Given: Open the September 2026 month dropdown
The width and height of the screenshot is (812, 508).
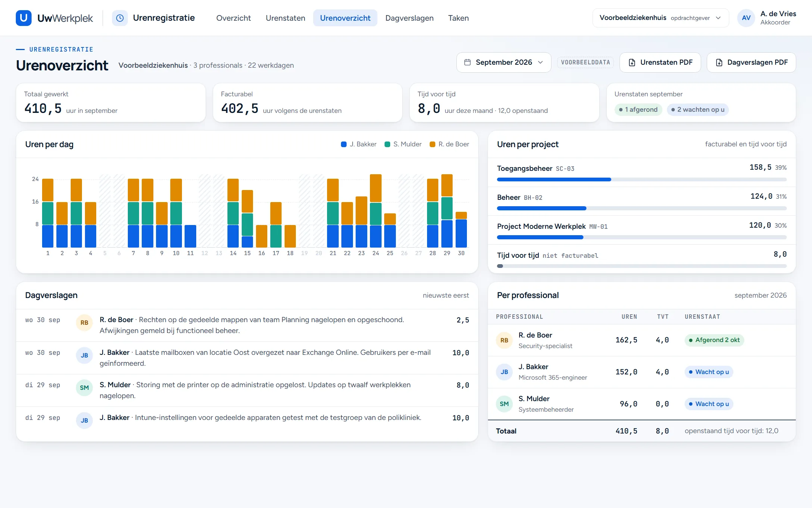Looking at the screenshot, I should click(504, 62).
